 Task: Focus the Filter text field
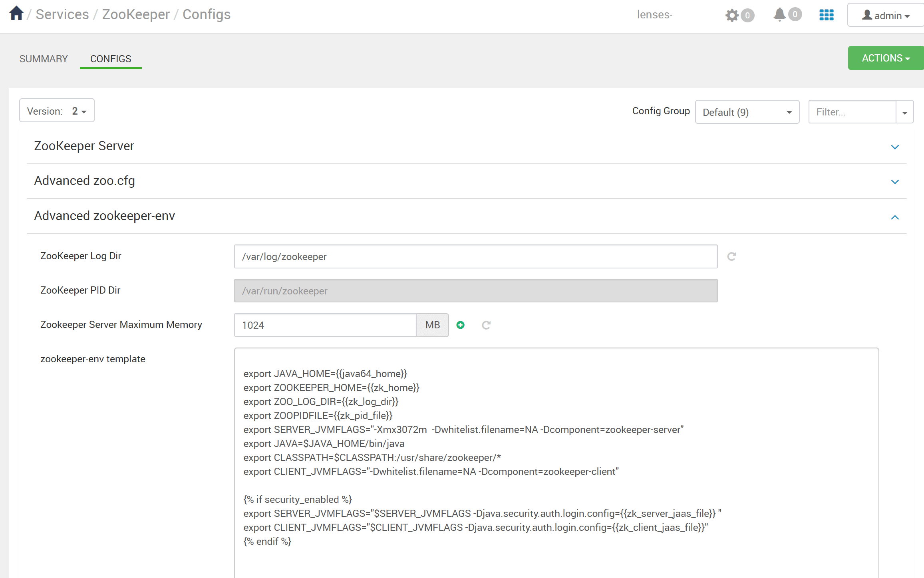click(852, 112)
